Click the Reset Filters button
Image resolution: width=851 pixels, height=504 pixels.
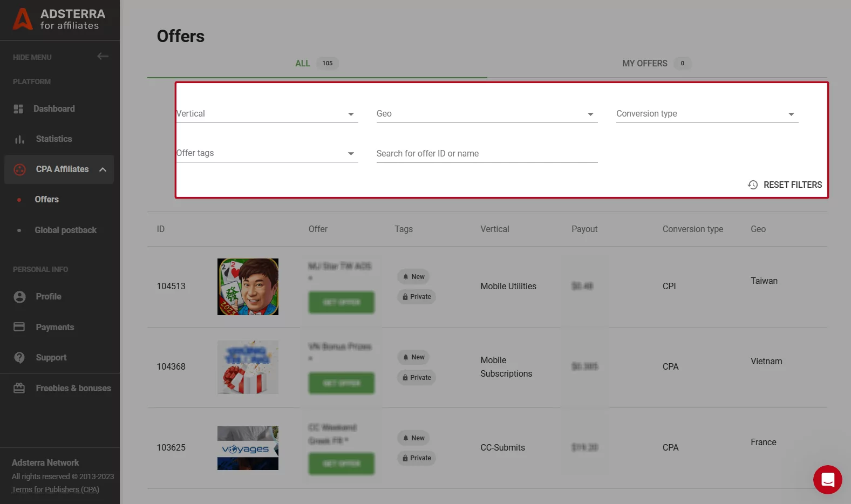tap(785, 185)
